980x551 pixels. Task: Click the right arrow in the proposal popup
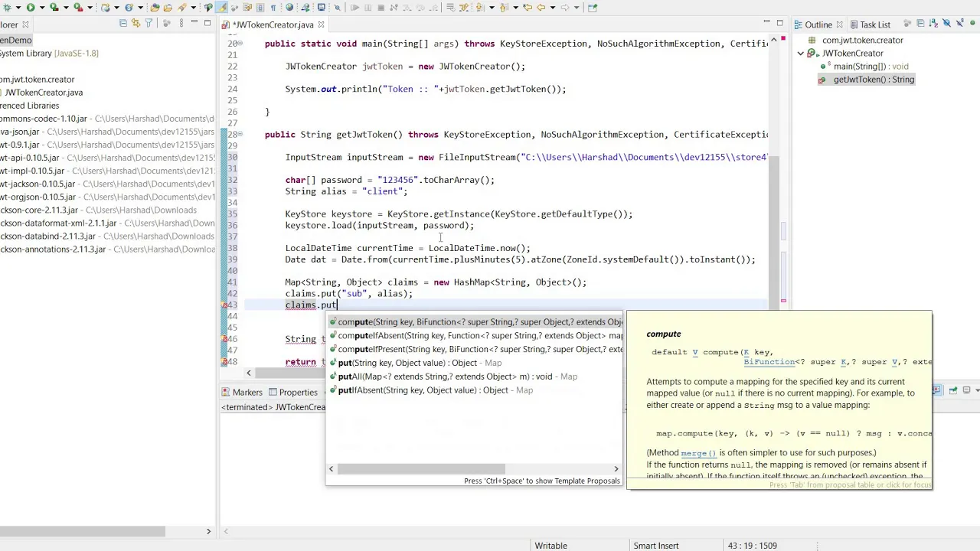[616, 468]
